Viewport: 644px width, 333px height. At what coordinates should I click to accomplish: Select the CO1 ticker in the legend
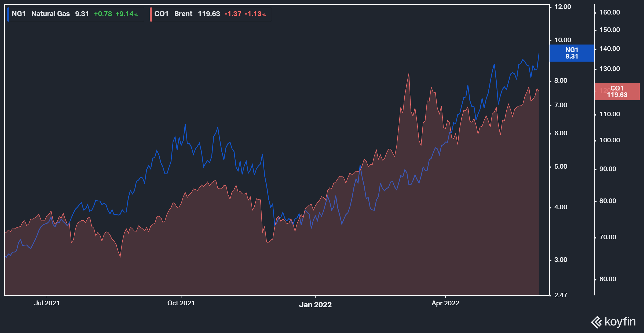coord(161,14)
